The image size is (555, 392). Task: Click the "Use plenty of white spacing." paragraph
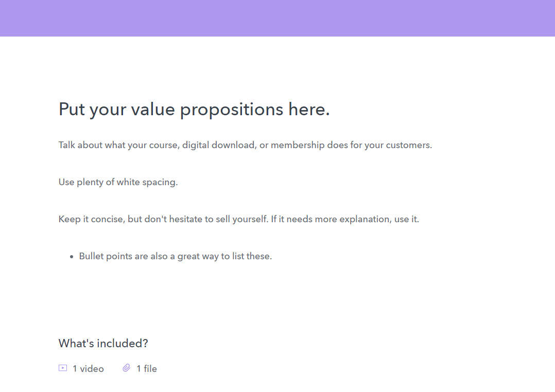tap(118, 182)
